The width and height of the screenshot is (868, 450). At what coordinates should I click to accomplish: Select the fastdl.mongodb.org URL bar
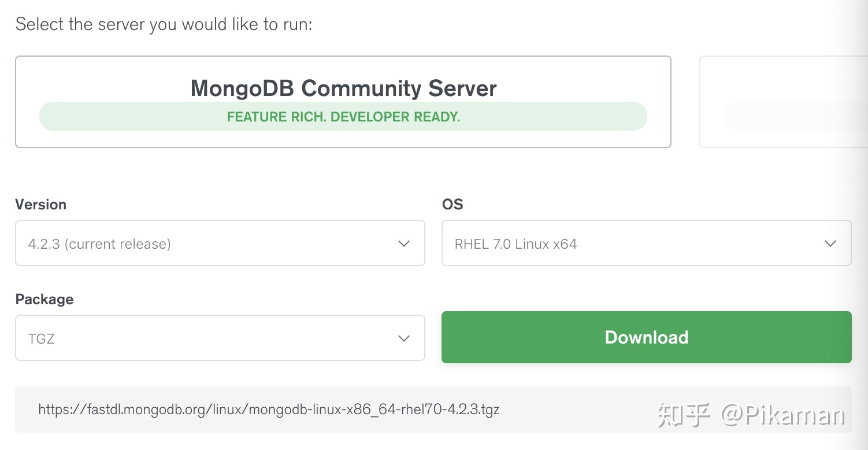coord(433,410)
